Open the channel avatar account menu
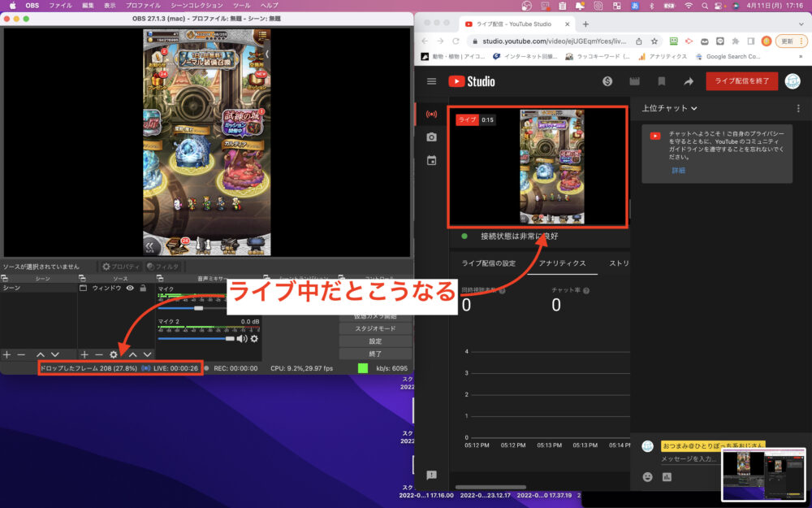The image size is (812, 508). 793,81
